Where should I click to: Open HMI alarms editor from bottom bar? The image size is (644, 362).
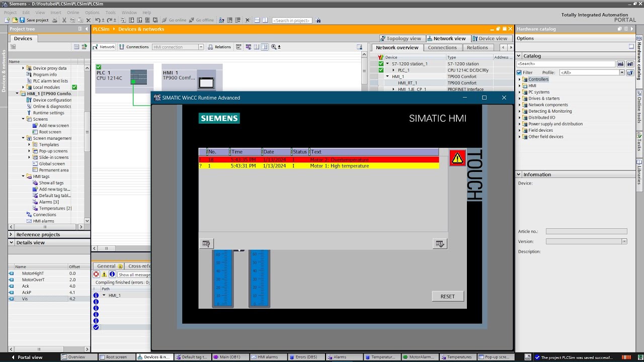269,357
